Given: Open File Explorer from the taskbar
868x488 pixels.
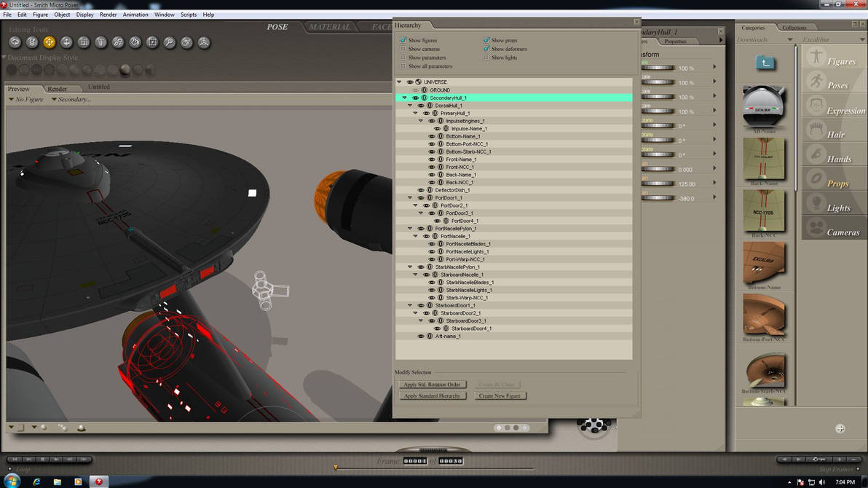Looking at the screenshot, I should point(57,482).
